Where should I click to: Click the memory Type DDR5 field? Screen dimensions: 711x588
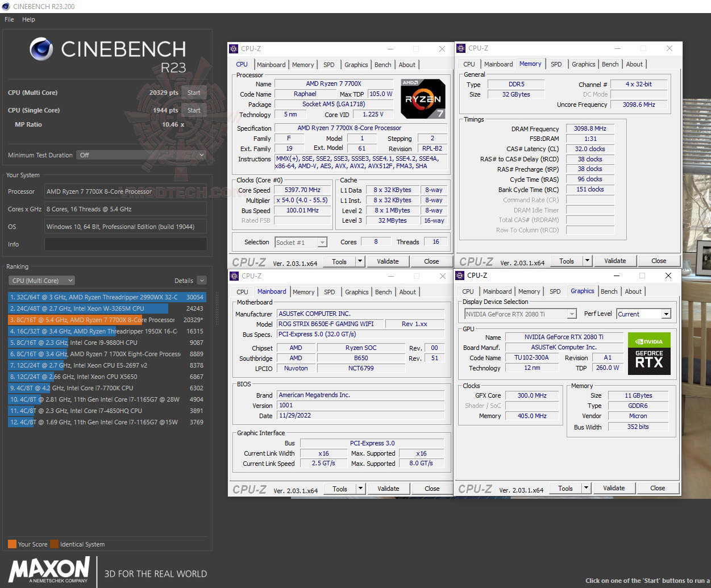[517, 84]
